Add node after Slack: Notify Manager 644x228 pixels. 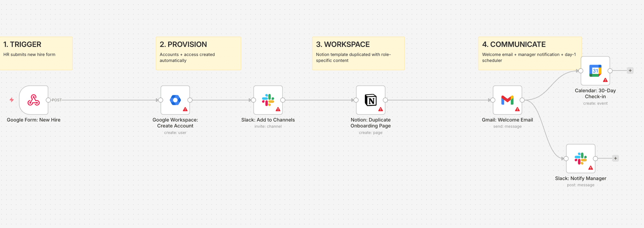click(615, 159)
